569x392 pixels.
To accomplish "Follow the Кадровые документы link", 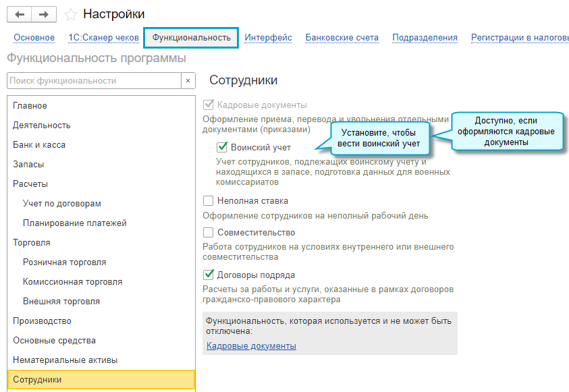I will (x=251, y=346).
